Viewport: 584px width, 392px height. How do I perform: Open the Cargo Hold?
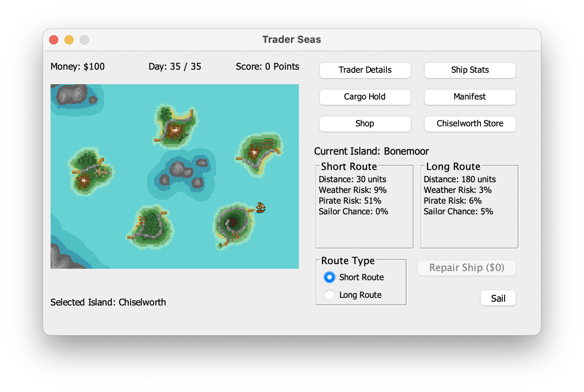[365, 97]
